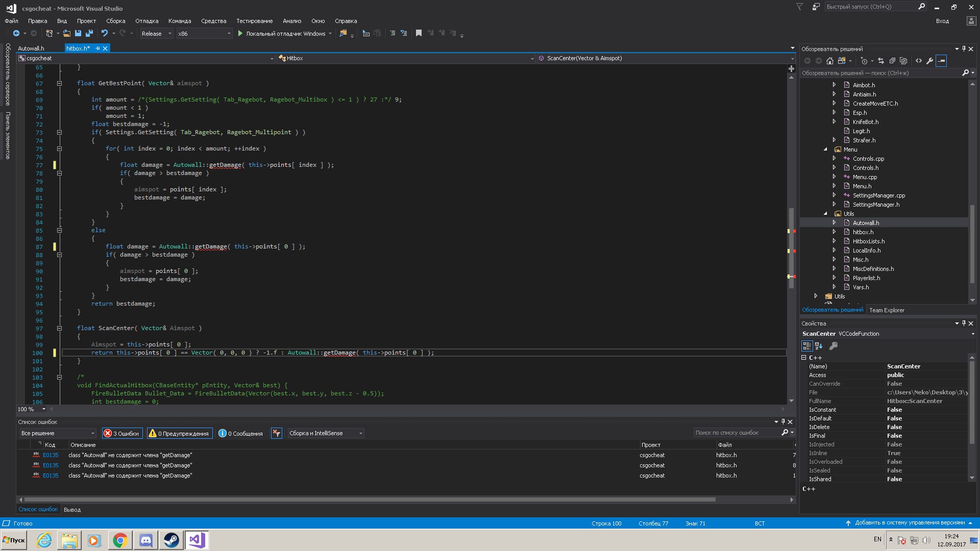Click the first E0135 error code link

coord(51,455)
